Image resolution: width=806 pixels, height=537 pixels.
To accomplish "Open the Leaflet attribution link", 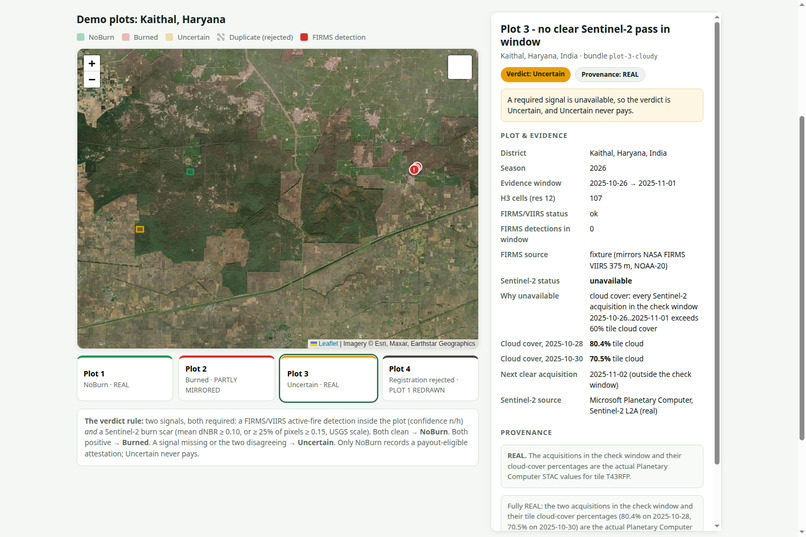I will pos(327,343).
